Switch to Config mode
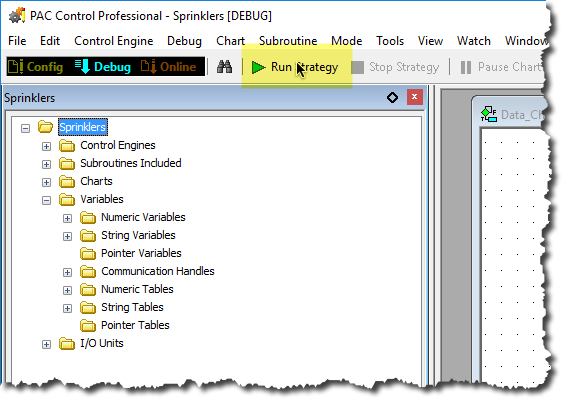 point(35,67)
